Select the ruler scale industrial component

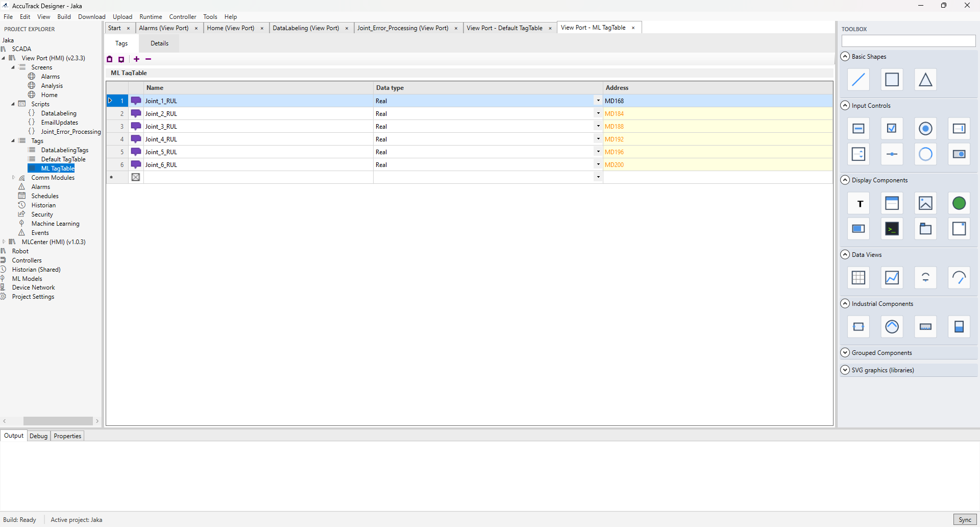925,327
